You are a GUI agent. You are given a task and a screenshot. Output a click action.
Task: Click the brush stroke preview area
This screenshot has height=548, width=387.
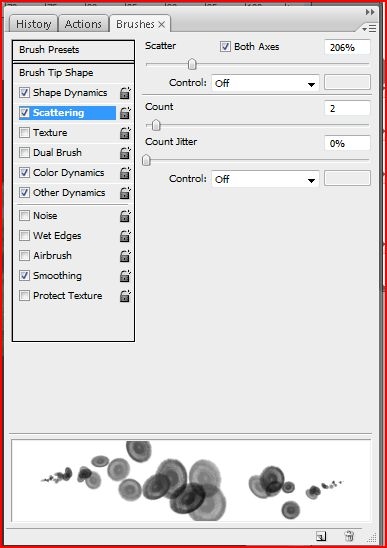191,481
